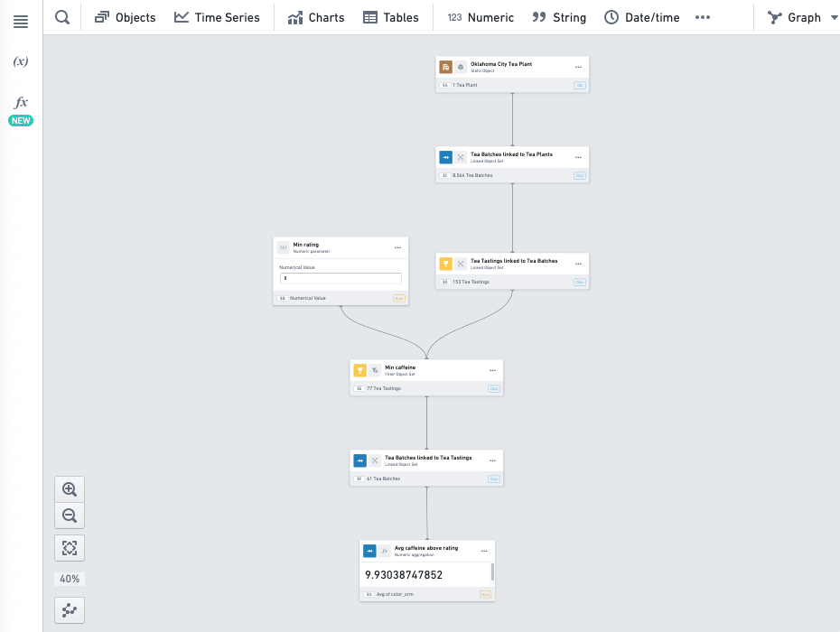Open options for Tea Batches linked to Tea Tastings

492,460
